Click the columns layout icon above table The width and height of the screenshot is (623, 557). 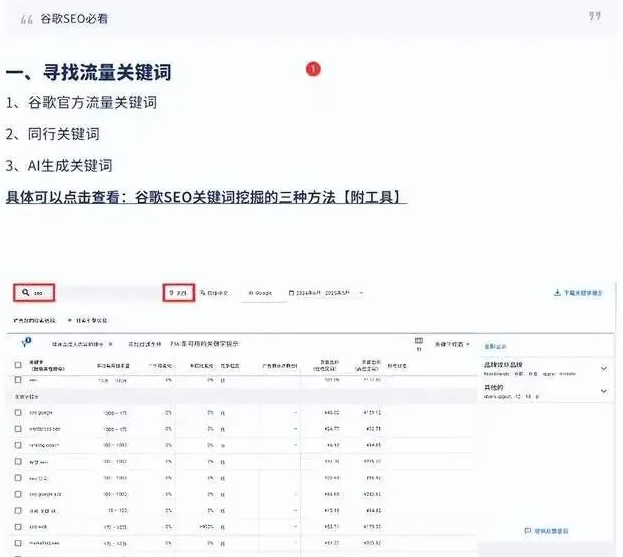(x=418, y=342)
